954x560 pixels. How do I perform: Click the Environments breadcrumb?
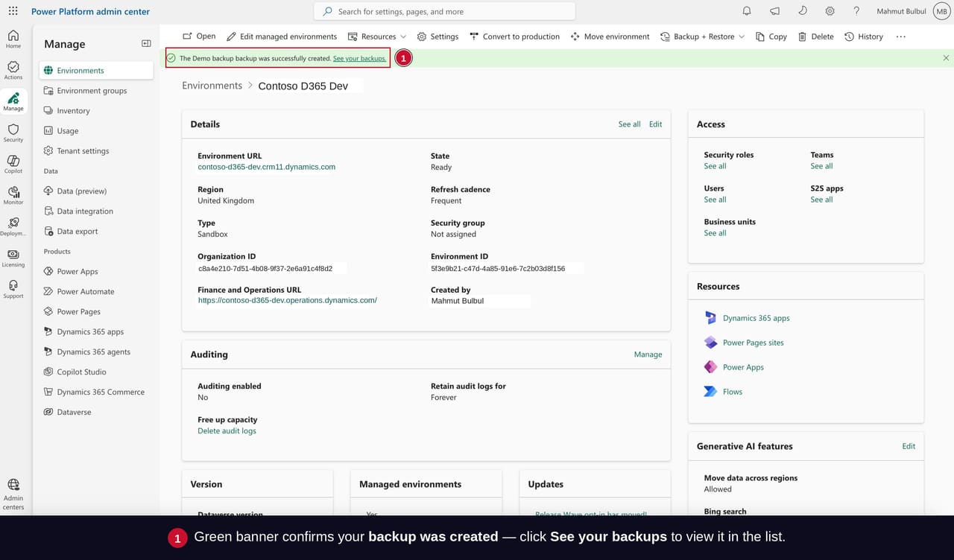tap(212, 86)
